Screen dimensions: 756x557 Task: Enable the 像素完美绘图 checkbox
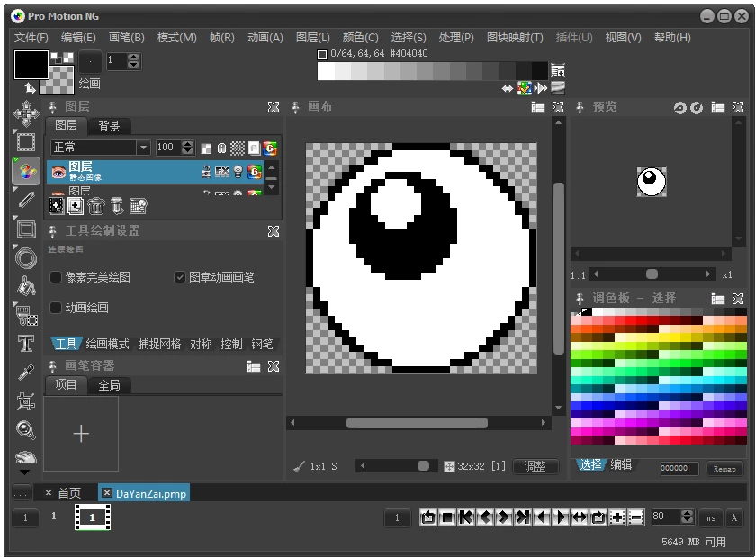pos(56,277)
